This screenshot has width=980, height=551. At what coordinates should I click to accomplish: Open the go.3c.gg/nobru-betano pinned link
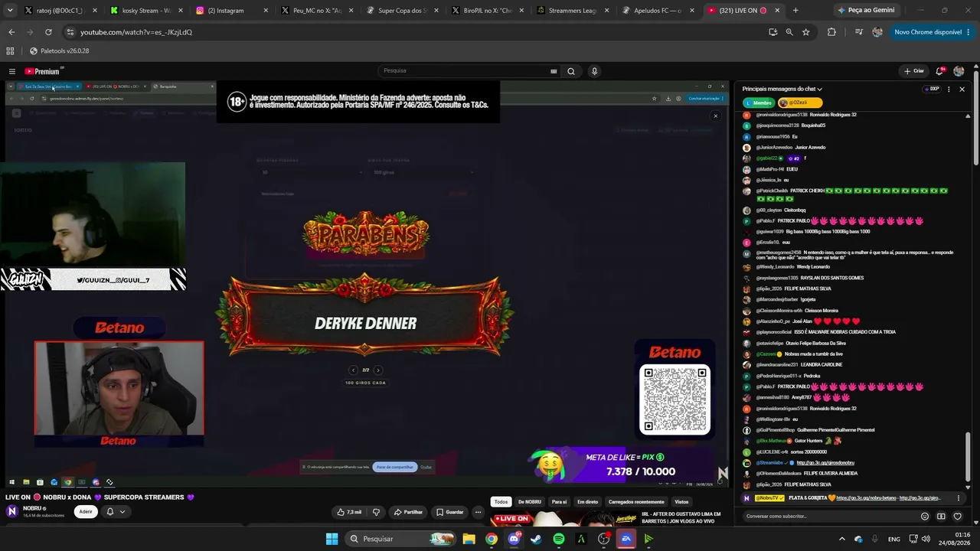[x=867, y=498]
